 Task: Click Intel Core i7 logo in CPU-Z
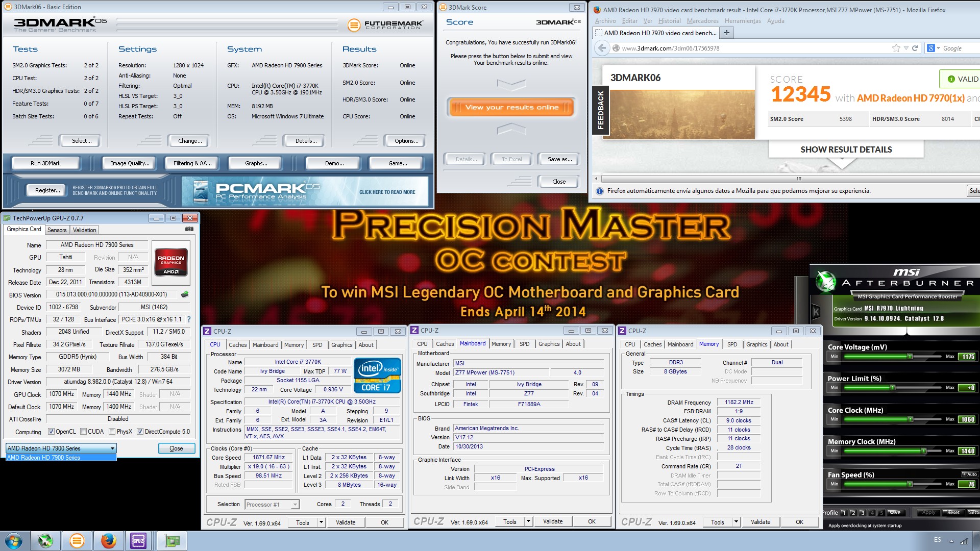[377, 375]
